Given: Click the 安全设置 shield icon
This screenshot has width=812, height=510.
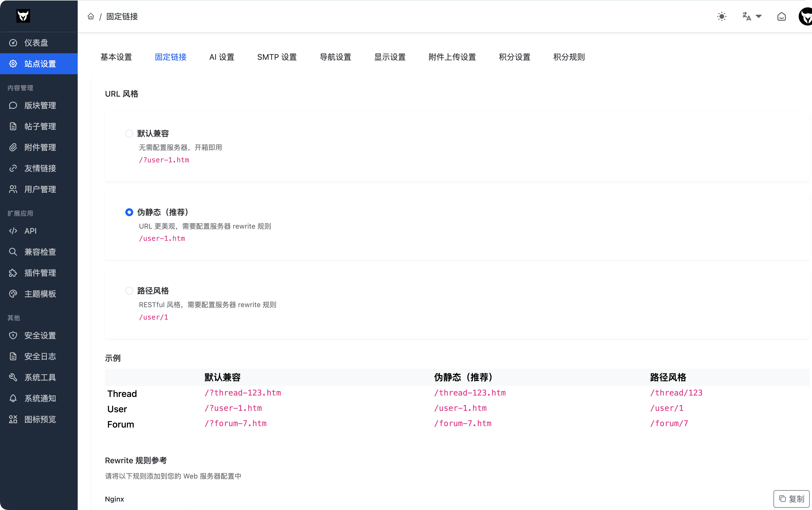Looking at the screenshot, I should (x=13, y=335).
